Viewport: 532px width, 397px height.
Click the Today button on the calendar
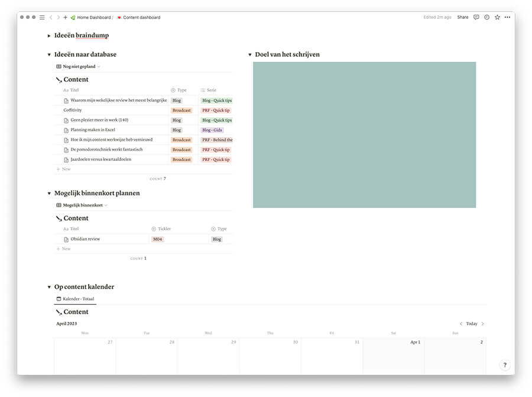click(471, 324)
